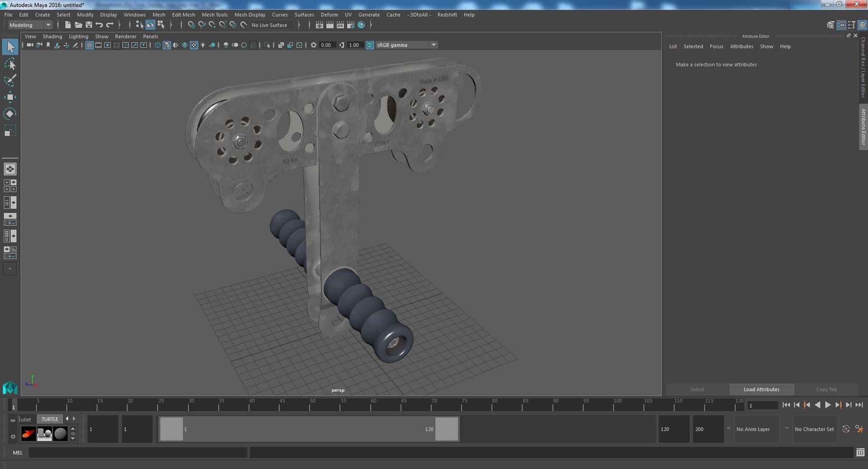This screenshot has width=868, height=469.
Task: Click the Load Attributes button
Action: (761, 389)
